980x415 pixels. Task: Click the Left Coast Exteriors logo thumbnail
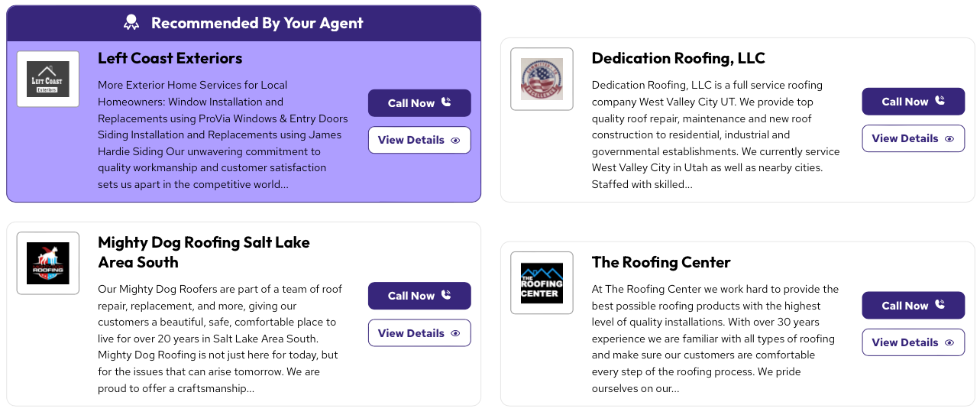pyautogui.click(x=48, y=79)
